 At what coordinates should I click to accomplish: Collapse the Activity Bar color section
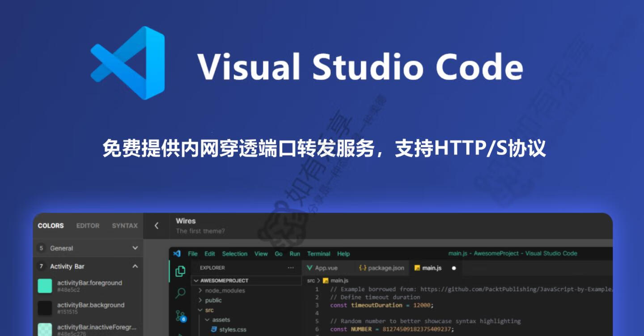pyautogui.click(x=88, y=266)
